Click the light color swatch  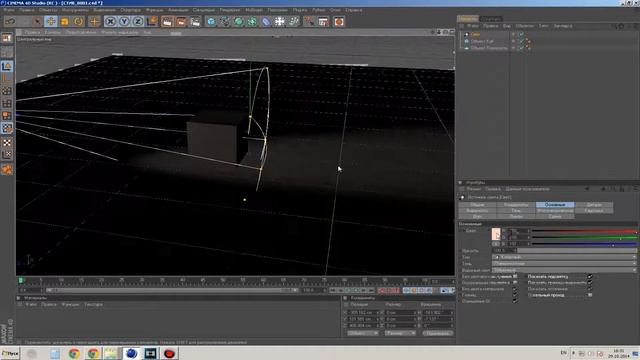pos(496,234)
